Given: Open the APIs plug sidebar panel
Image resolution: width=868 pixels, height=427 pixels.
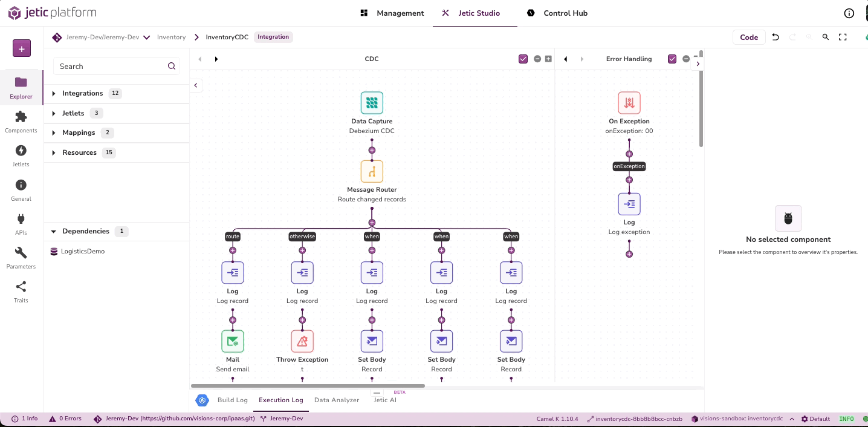Looking at the screenshot, I should (21, 224).
